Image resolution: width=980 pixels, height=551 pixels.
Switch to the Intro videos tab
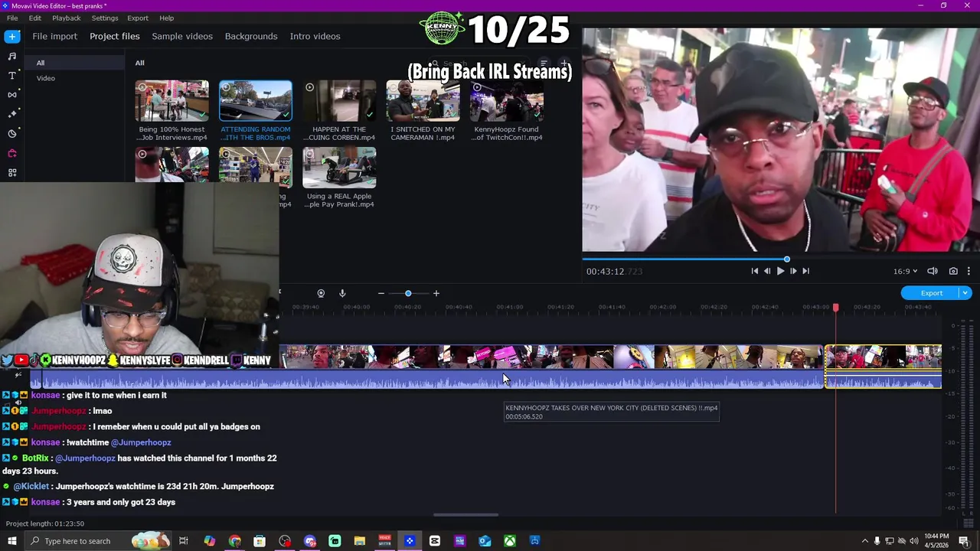pos(315,36)
